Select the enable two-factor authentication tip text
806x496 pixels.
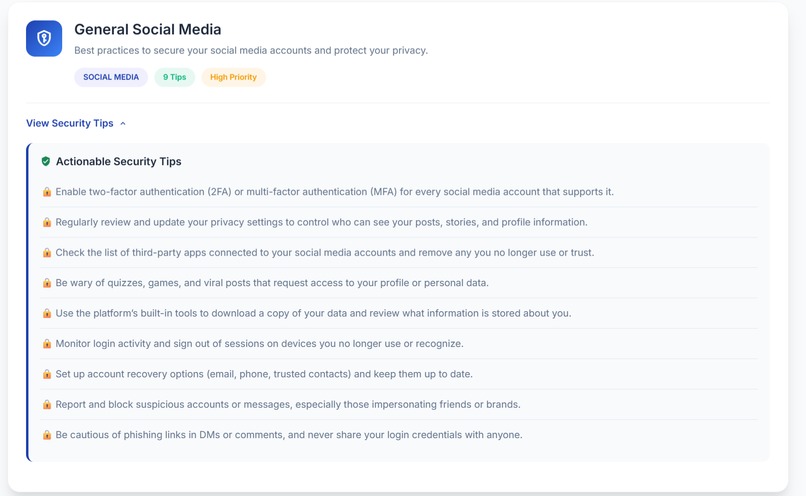[x=335, y=192]
